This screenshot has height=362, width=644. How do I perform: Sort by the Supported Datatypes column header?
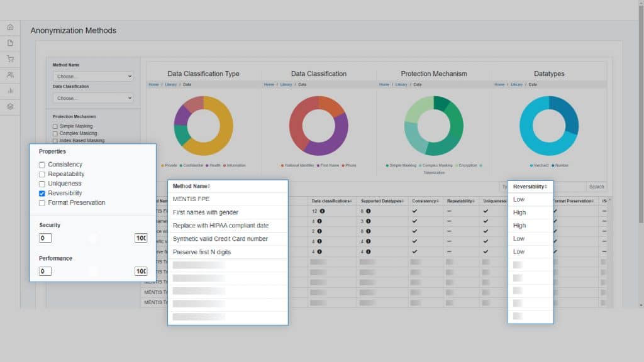(x=380, y=201)
